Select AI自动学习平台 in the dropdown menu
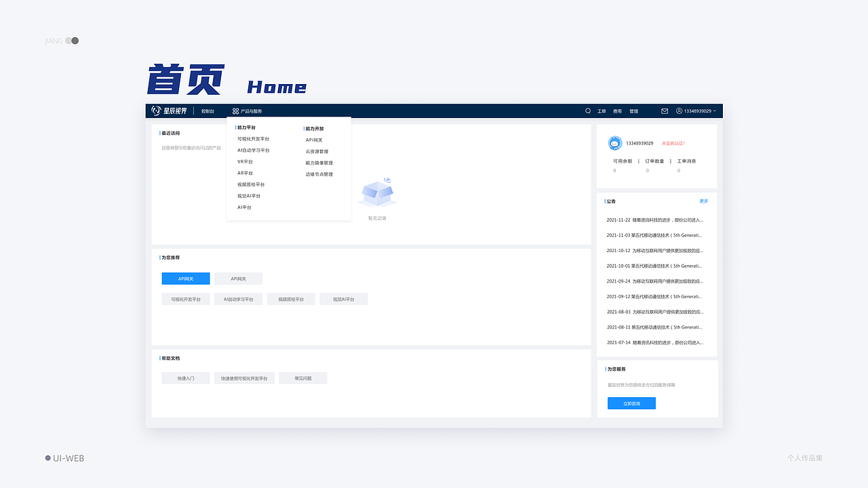 (x=253, y=150)
